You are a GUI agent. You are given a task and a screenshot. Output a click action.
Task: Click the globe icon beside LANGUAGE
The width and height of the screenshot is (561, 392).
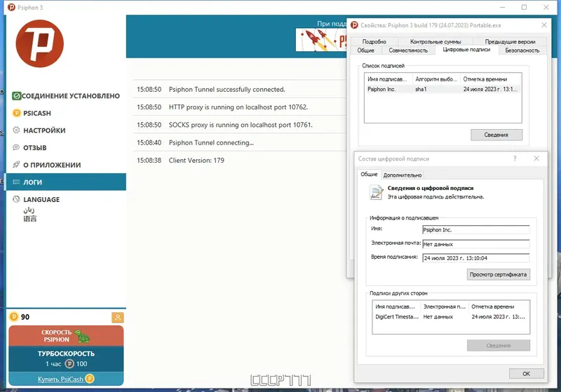click(x=16, y=199)
